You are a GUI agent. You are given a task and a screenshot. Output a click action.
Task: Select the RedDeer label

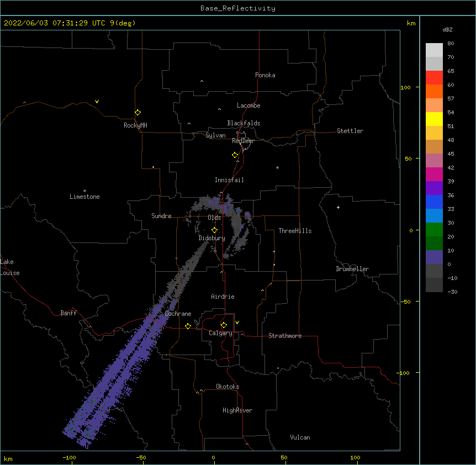pos(243,141)
